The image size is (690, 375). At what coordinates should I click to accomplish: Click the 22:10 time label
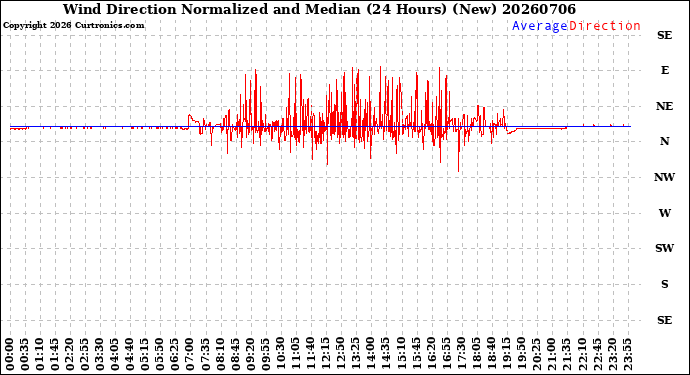[583, 355]
